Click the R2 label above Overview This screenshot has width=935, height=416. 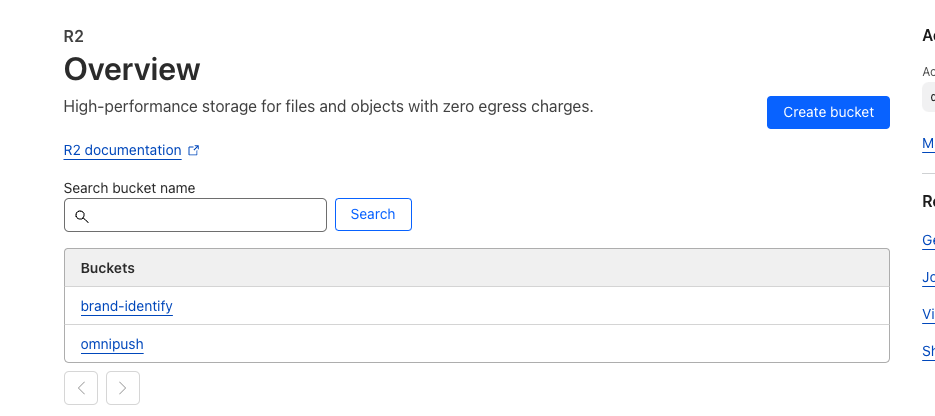(74, 37)
